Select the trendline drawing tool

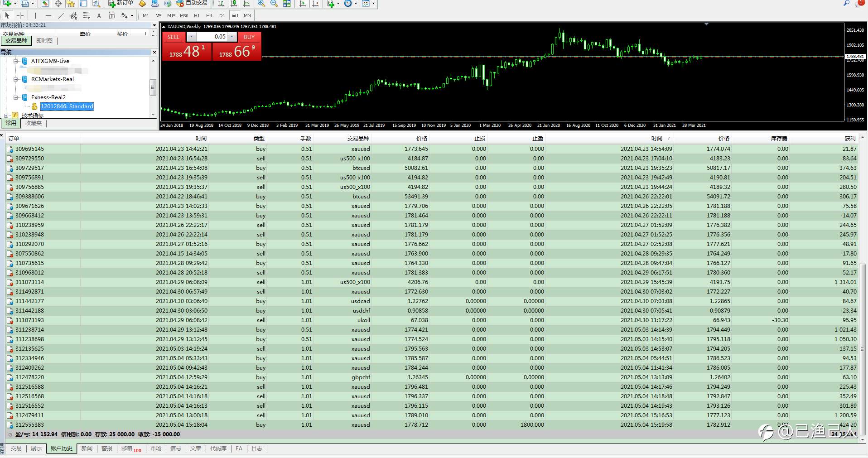(x=61, y=15)
